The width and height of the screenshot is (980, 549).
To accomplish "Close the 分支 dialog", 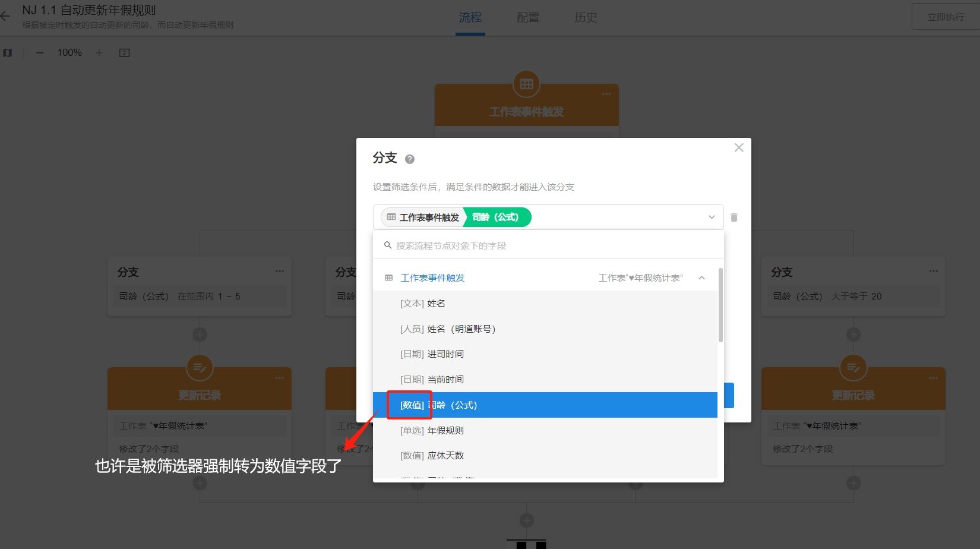I will (x=739, y=147).
